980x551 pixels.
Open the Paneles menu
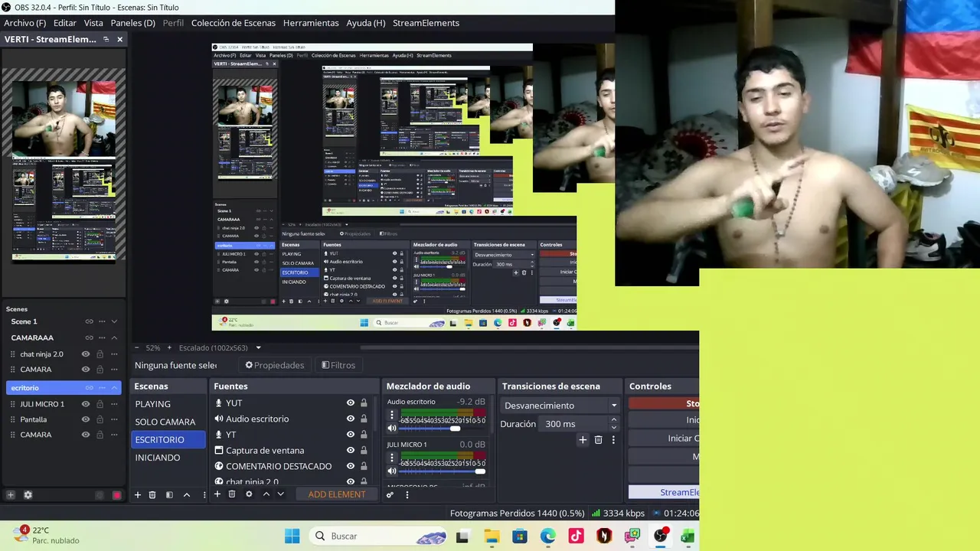[132, 23]
